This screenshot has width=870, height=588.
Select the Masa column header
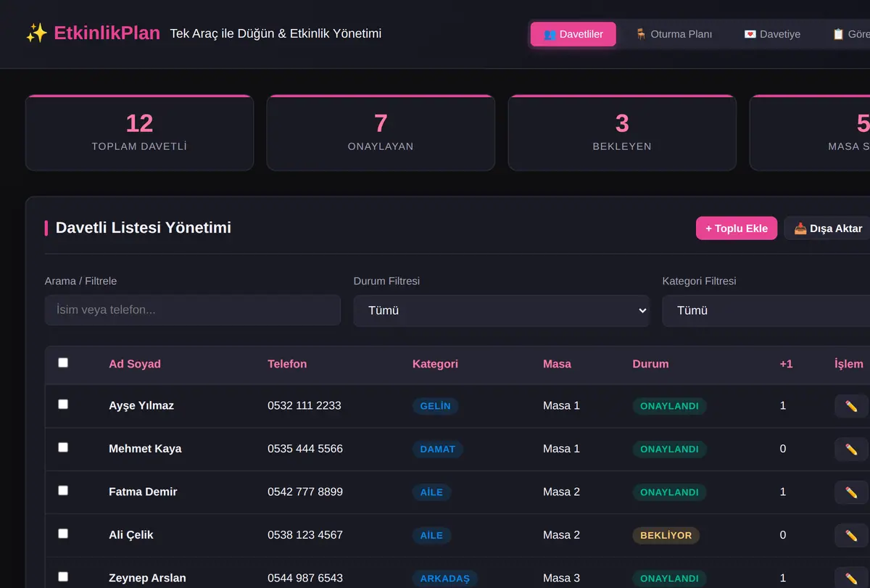557,364
